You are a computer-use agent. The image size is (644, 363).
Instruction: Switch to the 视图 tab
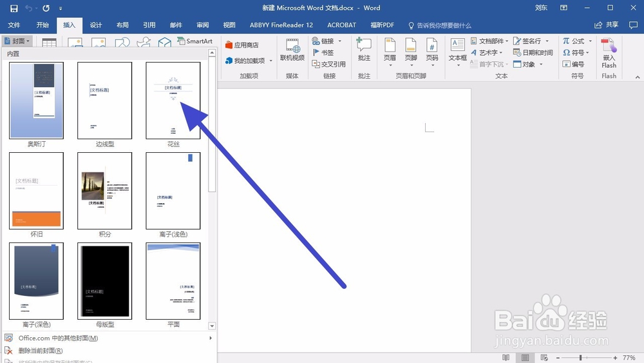pyautogui.click(x=229, y=25)
